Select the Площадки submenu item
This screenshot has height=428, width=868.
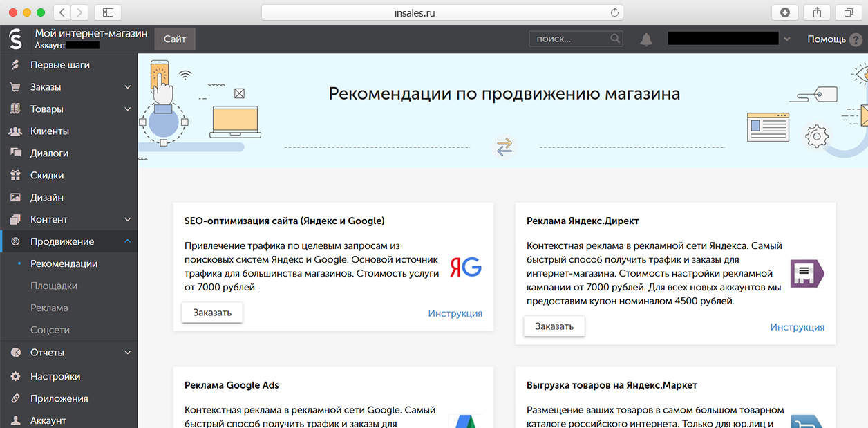coord(54,286)
